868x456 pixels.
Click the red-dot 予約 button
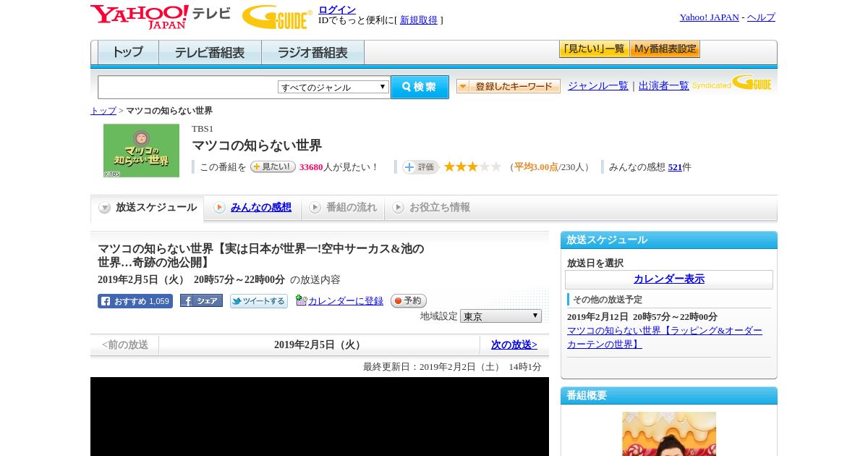tap(409, 301)
